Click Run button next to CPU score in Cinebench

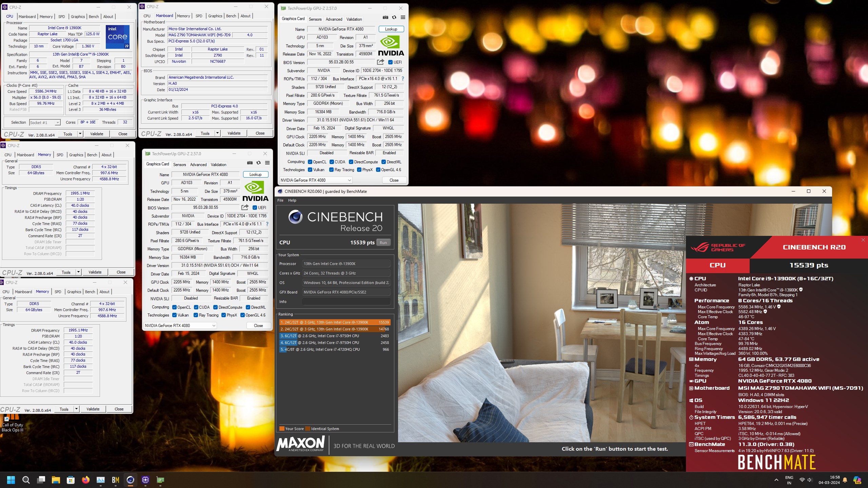click(x=383, y=243)
